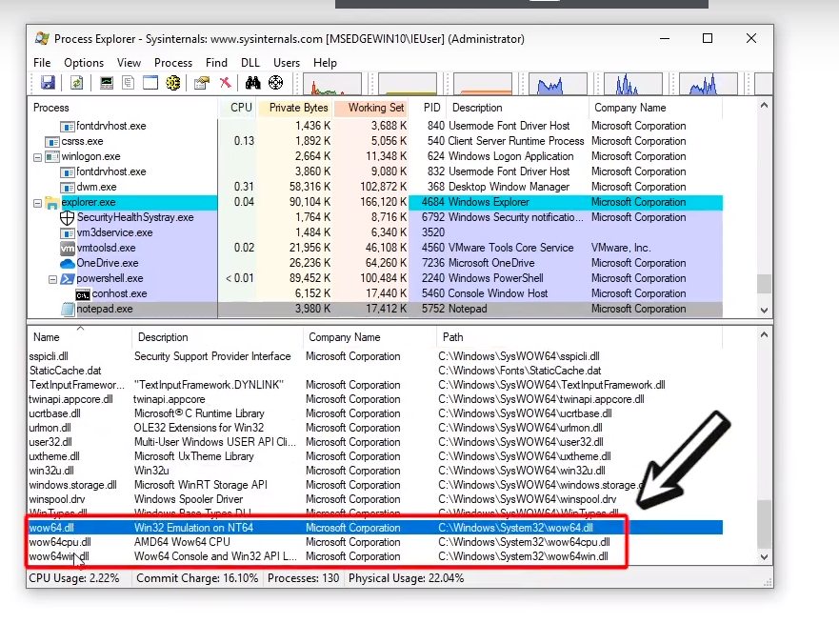Viewport: 839px width, 644px height.
Task: Sort by the CPU column header
Action: (x=237, y=108)
